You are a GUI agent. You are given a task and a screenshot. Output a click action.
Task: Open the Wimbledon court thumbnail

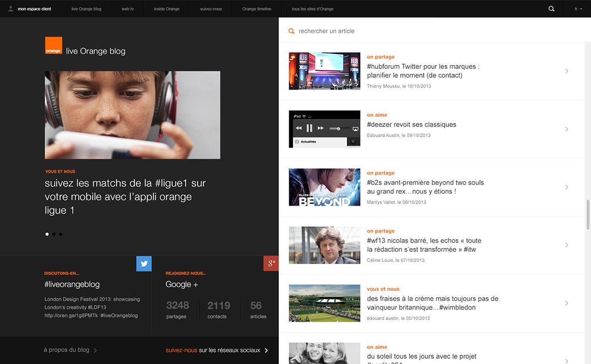click(x=325, y=303)
